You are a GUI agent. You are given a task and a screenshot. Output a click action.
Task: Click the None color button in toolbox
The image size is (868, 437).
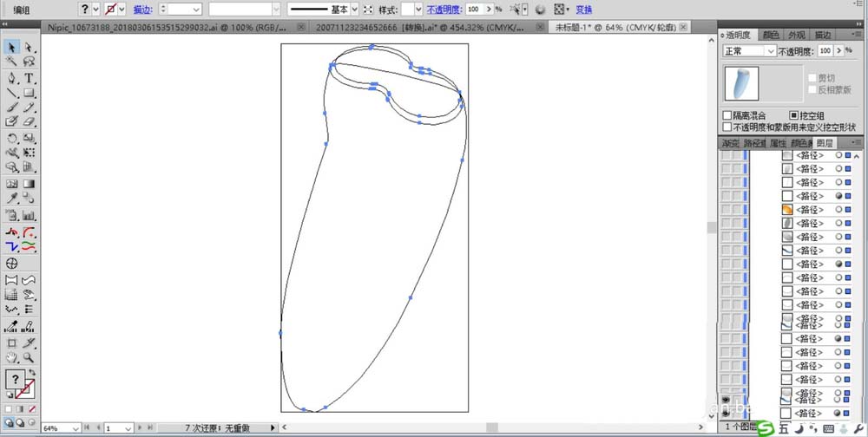[32, 408]
